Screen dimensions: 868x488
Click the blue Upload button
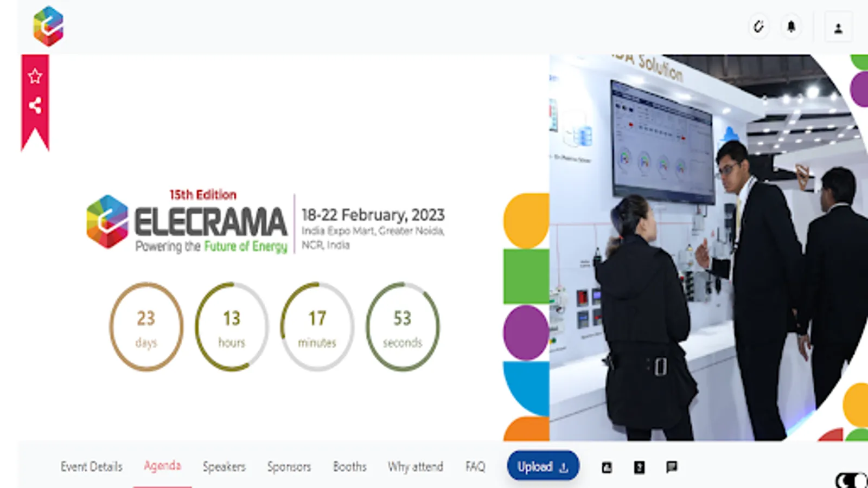pyautogui.click(x=543, y=466)
